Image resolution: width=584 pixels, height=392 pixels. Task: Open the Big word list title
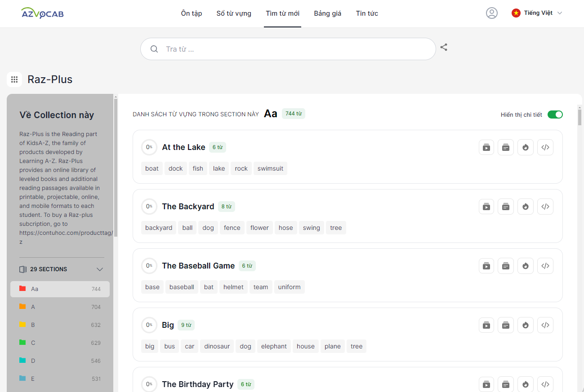tap(168, 325)
